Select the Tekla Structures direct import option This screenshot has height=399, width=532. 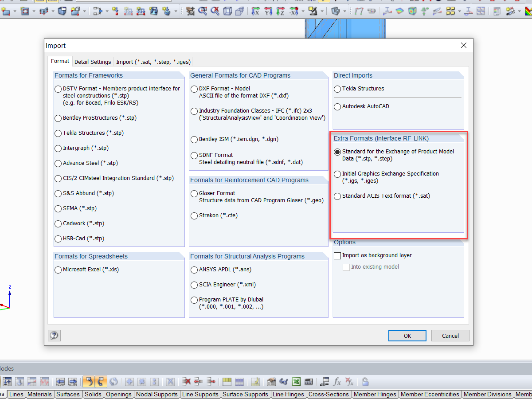pos(337,88)
